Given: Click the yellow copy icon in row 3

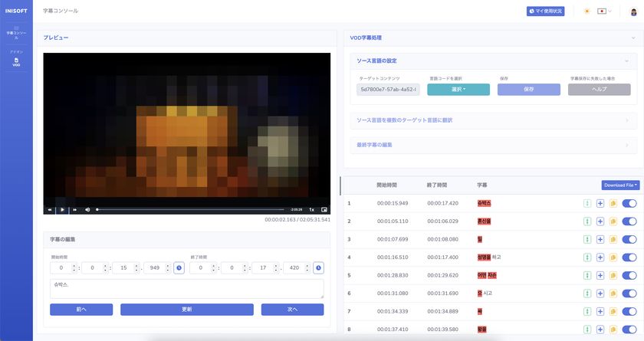Looking at the screenshot, I should click(x=613, y=239).
